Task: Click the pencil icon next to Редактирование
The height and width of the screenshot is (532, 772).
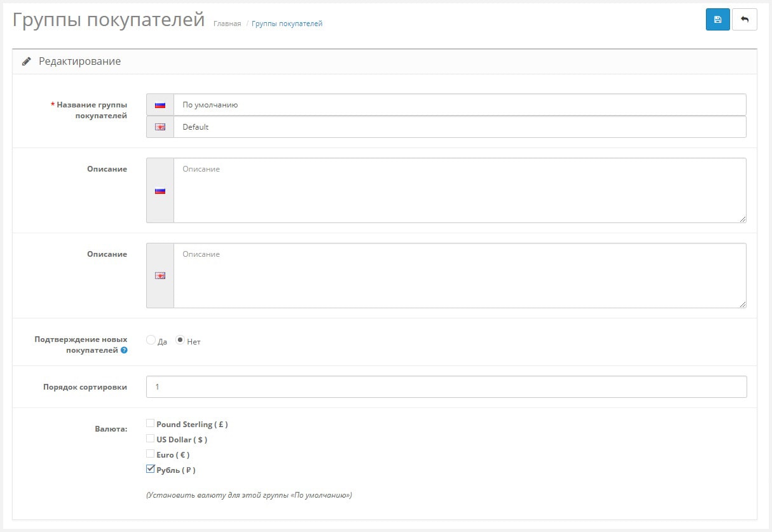Action: 27,62
